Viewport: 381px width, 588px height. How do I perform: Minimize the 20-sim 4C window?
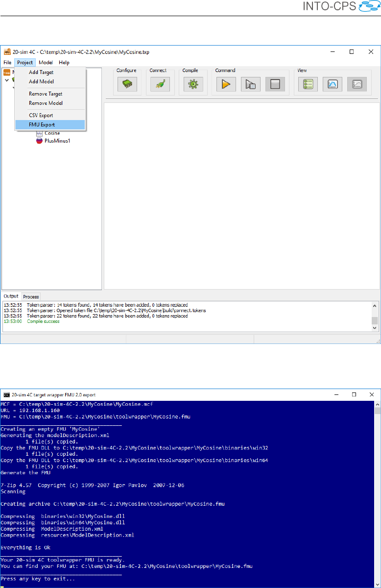click(x=333, y=51)
